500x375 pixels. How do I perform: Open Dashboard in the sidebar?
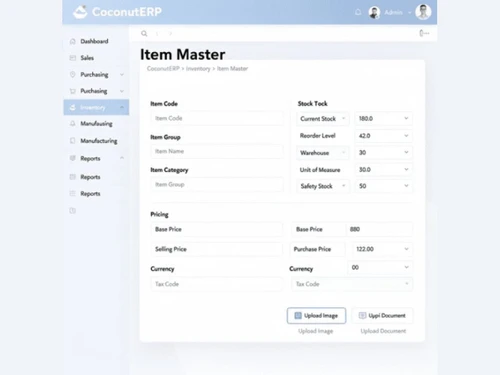click(x=94, y=41)
